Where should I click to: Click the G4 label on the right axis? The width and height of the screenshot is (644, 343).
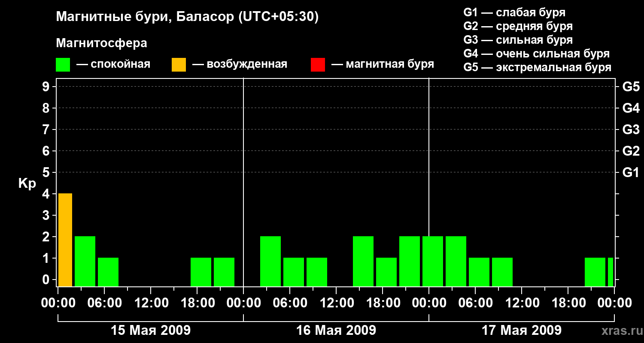click(631, 108)
